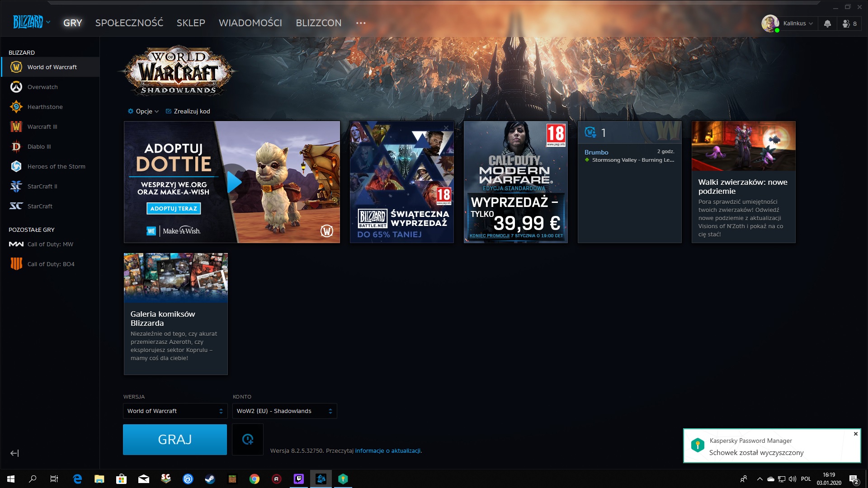Image resolution: width=868 pixels, height=488 pixels.
Task: Collapse the sidebar with arrow icon
Action: [14, 453]
